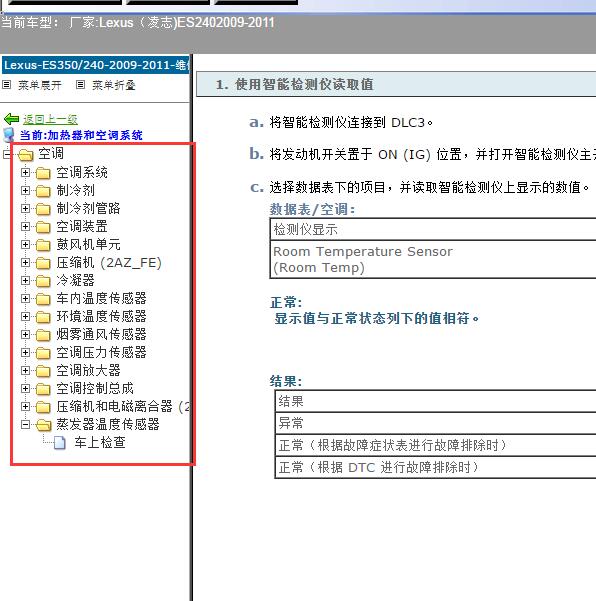The image size is (596, 601).
Task: Expand the 空调系统 tree node
Action: 25,172
